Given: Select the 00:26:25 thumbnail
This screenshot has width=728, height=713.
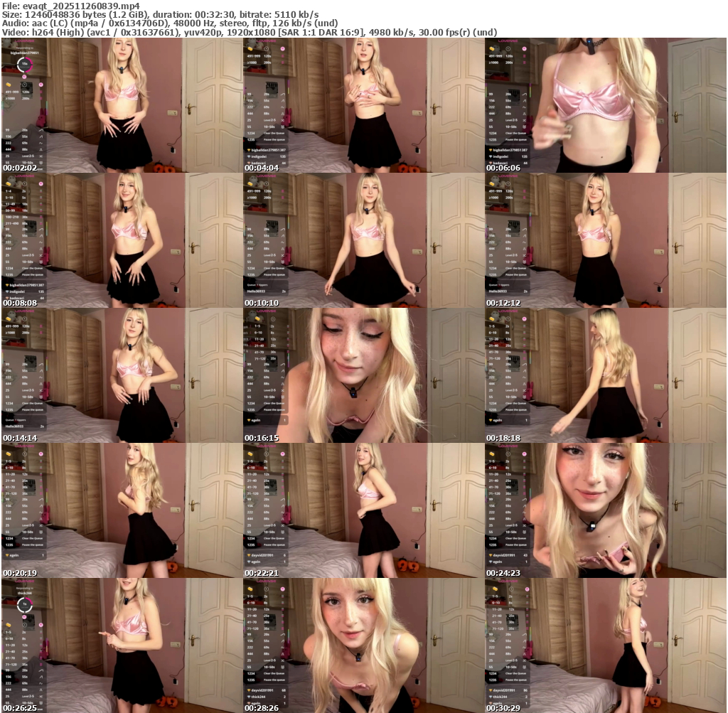Looking at the screenshot, I should click(x=122, y=645).
